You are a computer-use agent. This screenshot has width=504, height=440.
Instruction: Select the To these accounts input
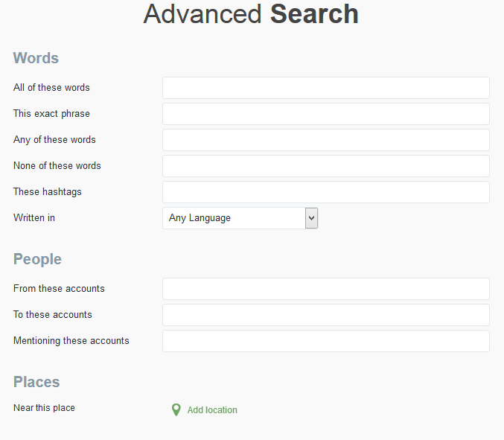click(x=325, y=315)
